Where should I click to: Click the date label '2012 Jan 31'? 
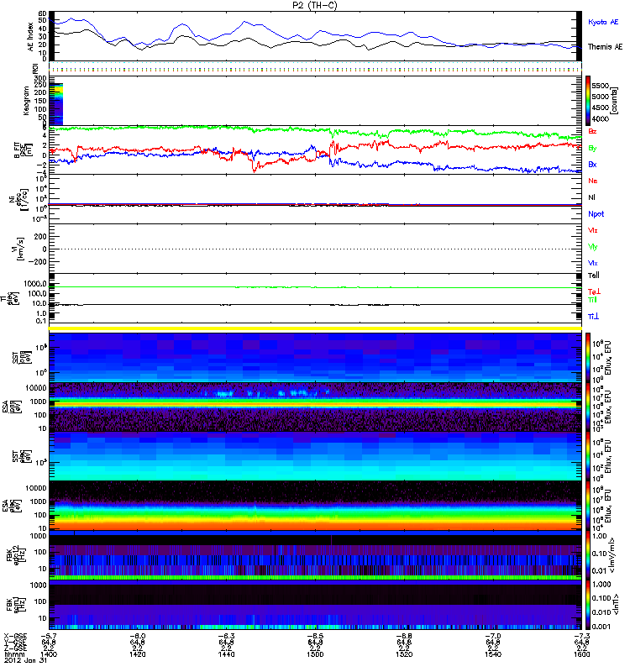click(25, 660)
